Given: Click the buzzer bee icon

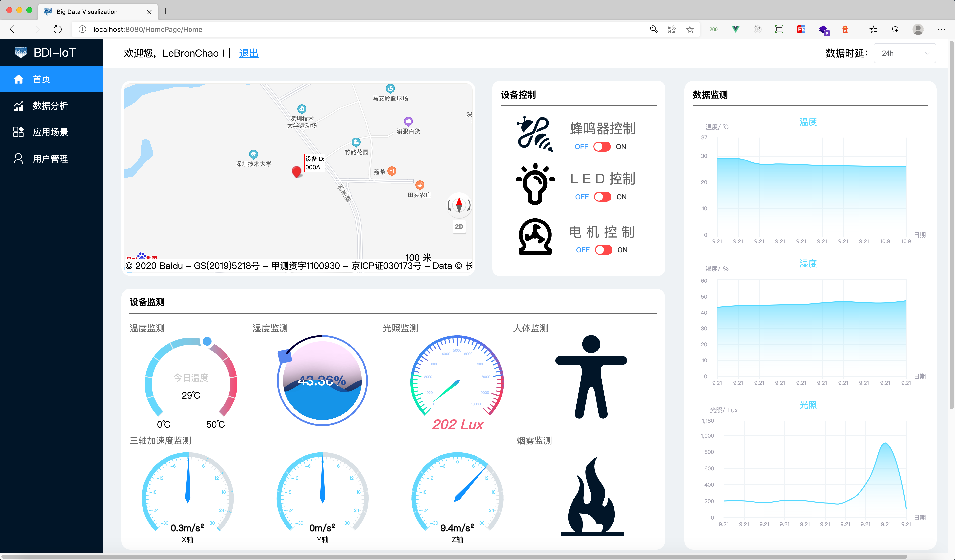Looking at the screenshot, I should pyautogui.click(x=534, y=134).
